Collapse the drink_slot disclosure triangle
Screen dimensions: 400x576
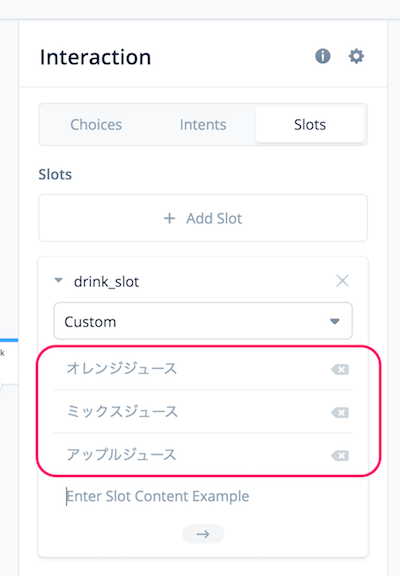58,280
